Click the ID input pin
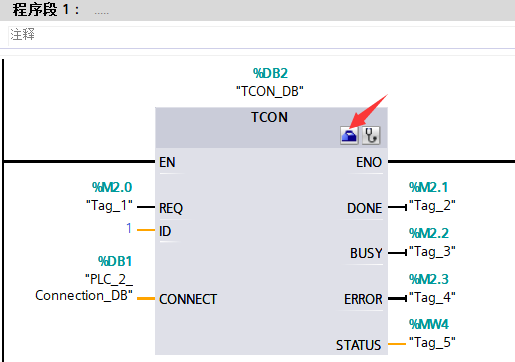The height and width of the screenshot is (362, 515). 165,231
